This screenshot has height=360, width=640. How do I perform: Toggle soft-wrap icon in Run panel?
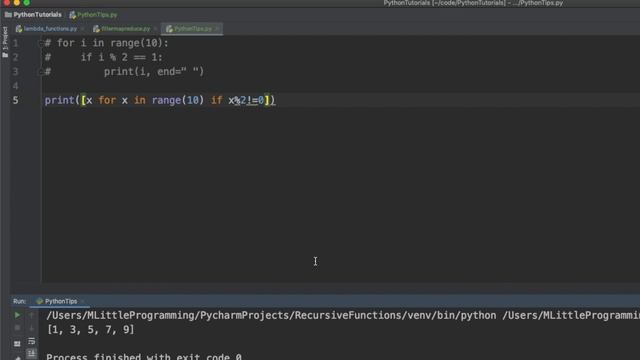pos(31,341)
